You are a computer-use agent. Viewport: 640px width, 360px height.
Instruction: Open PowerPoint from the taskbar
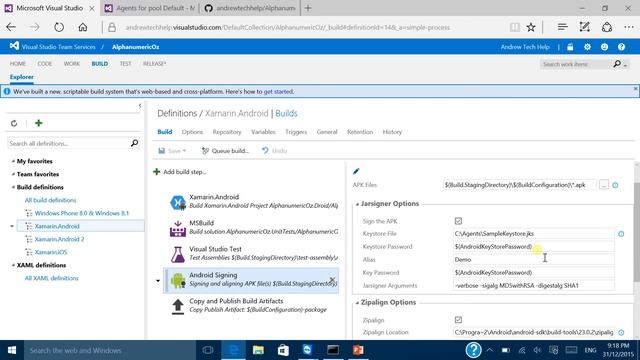click(358, 350)
